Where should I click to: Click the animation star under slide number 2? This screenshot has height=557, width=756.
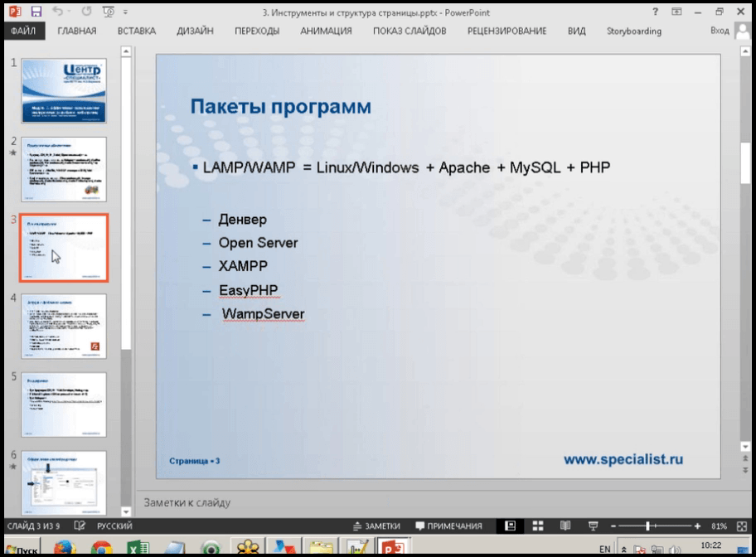coord(13,153)
